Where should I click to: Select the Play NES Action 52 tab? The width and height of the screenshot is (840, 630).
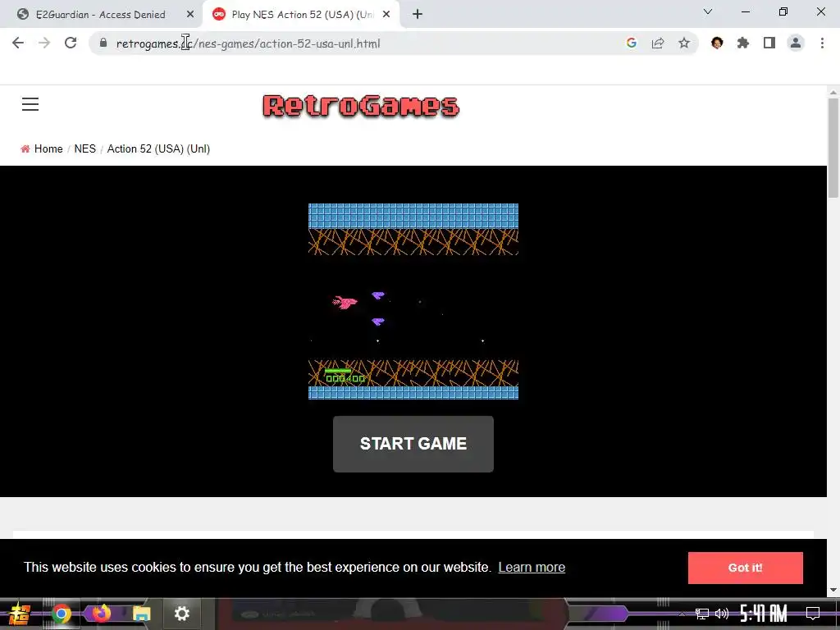click(x=303, y=15)
